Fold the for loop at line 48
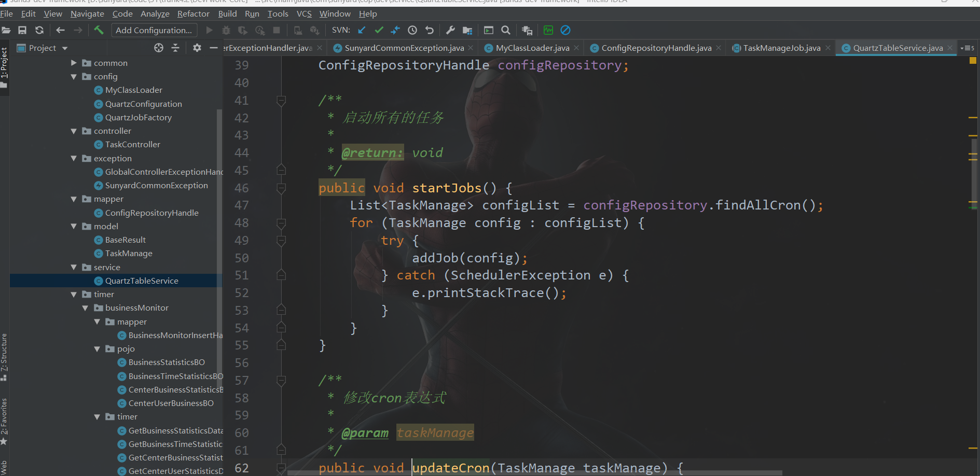The height and width of the screenshot is (476, 980). point(281,223)
